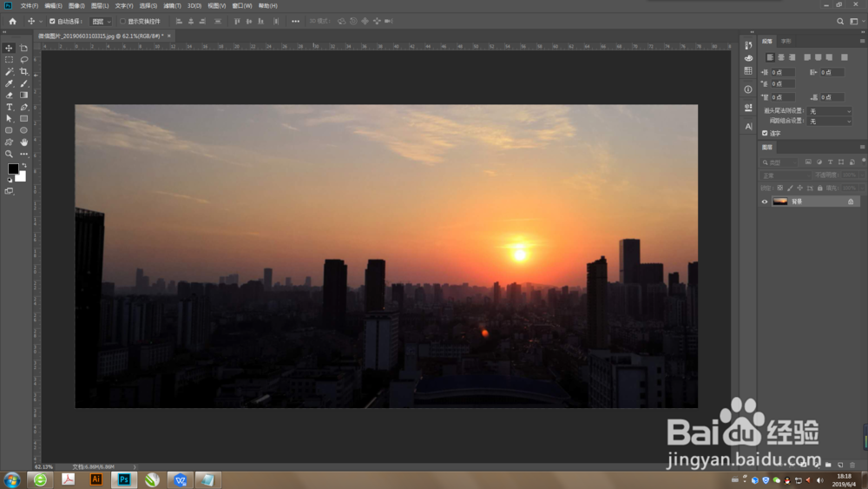The width and height of the screenshot is (868, 489).
Task: Select the Rectangle shape tool
Action: point(23,118)
